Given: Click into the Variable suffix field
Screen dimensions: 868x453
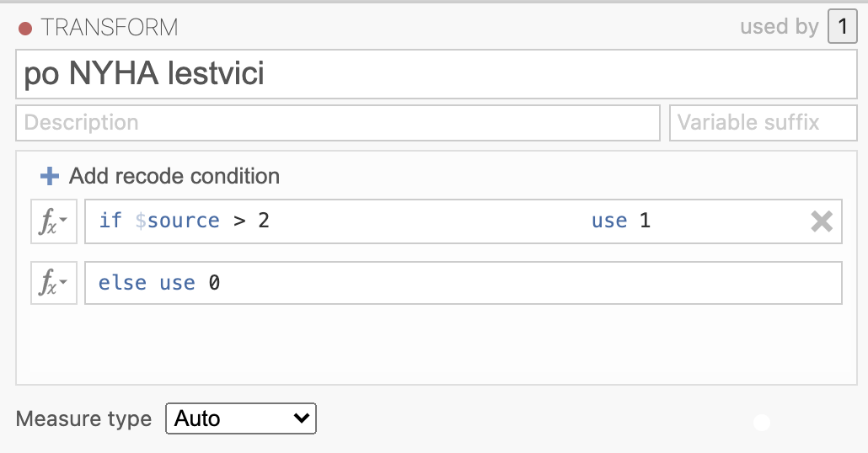Looking at the screenshot, I should tap(764, 123).
